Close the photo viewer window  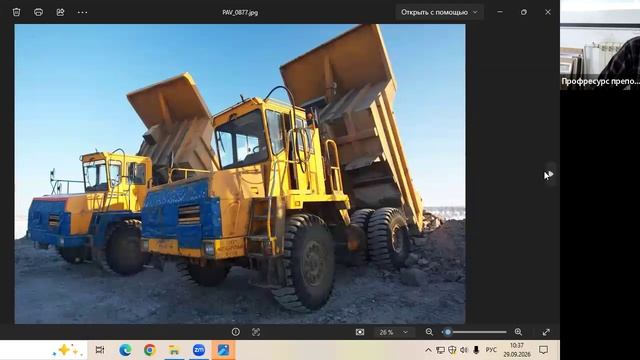pos(548,12)
